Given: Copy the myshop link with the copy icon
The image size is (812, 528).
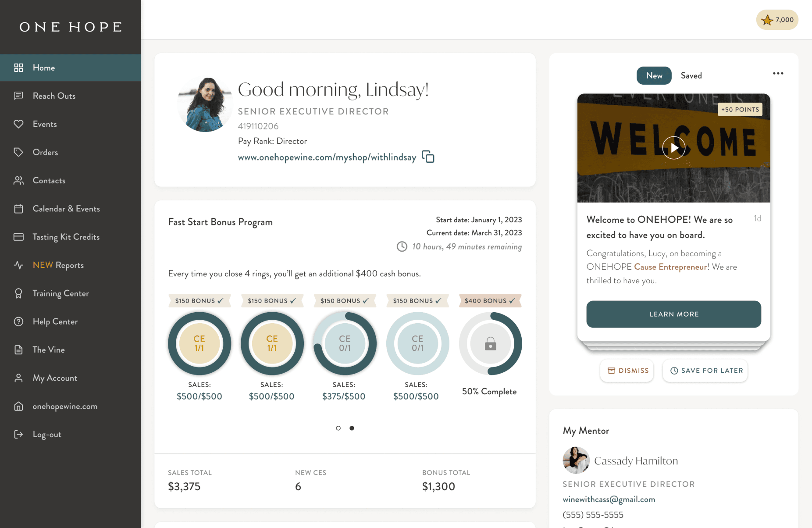Looking at the screenshot, I should click(x=428, y=157).
